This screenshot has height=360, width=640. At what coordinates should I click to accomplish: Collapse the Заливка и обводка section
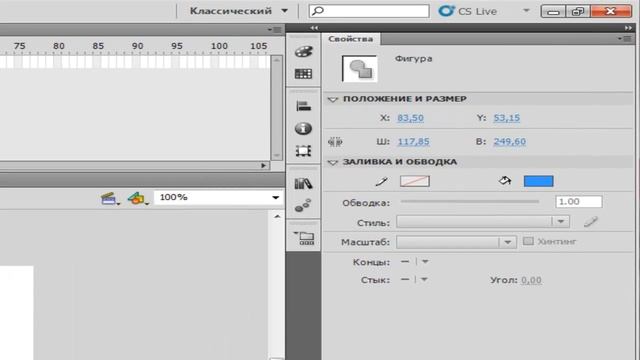point(333,162)
